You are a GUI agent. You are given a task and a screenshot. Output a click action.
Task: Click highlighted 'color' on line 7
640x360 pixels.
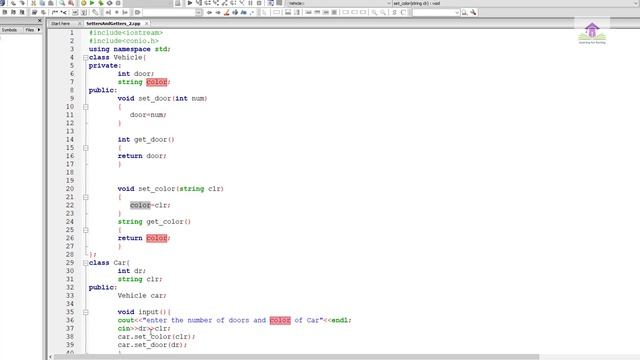tap(157, 82)
